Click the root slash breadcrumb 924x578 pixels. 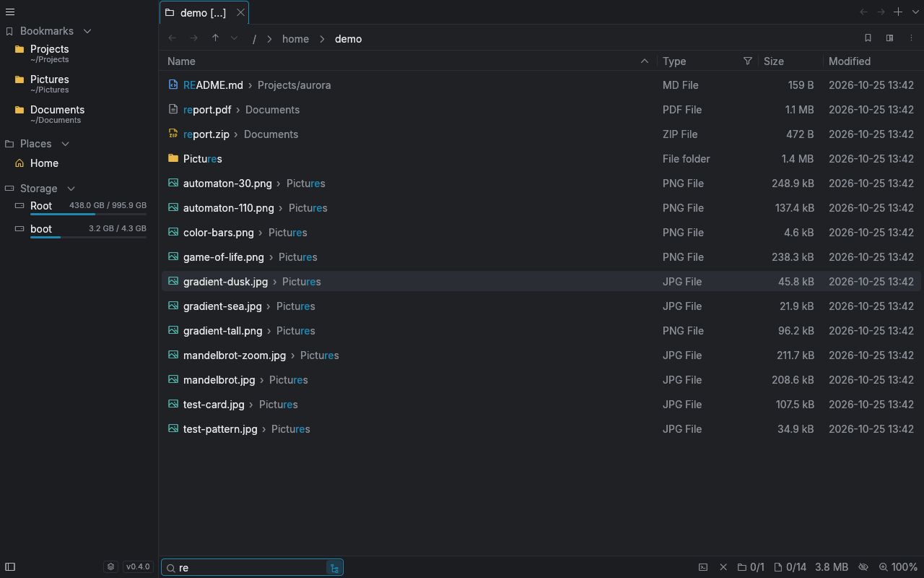click(x=254, y=39)
